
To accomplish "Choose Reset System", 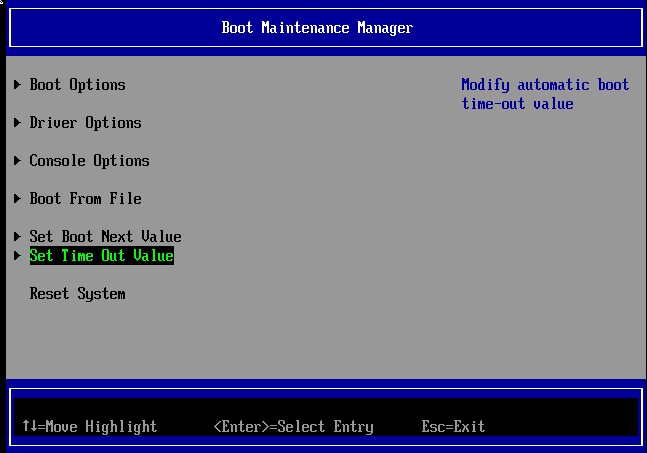I will [x=77, y=294].
